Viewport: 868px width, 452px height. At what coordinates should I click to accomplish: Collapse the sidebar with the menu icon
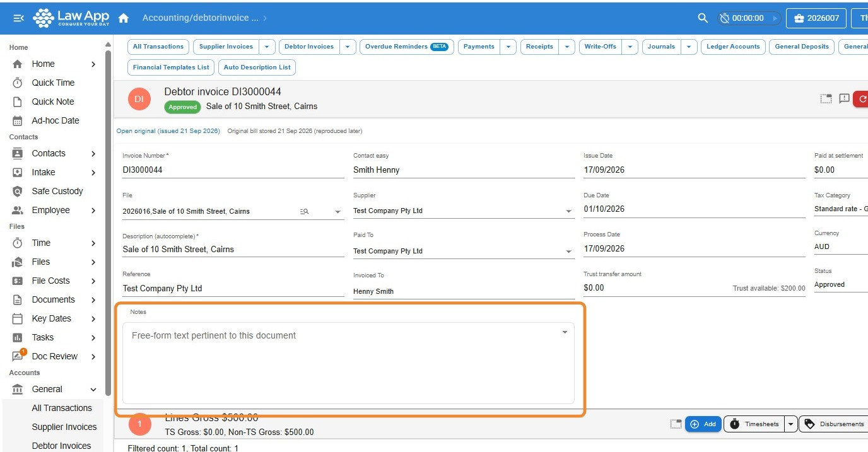point(18,18)
